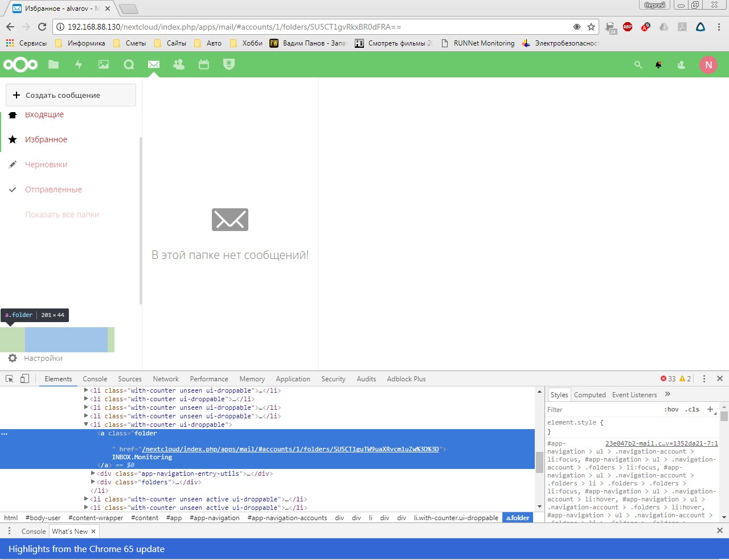Switch to the Event Listeners tab
Image resolution: width=729 pixels, height=560 pixels.
pyautogui.click(x=634, y=395)
